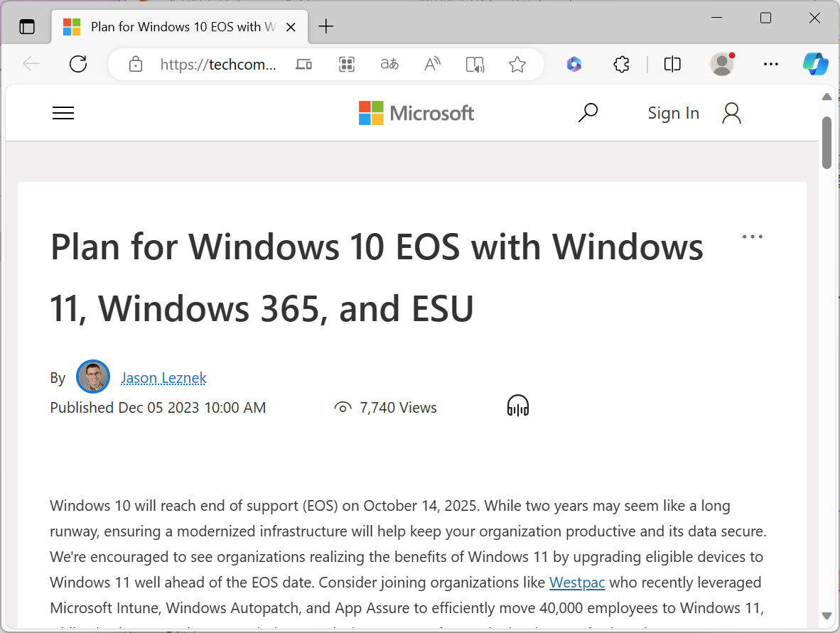Open article options three-dot menu
The width and height of the screenshot is (840, 633).
click(x=752, y=236)
